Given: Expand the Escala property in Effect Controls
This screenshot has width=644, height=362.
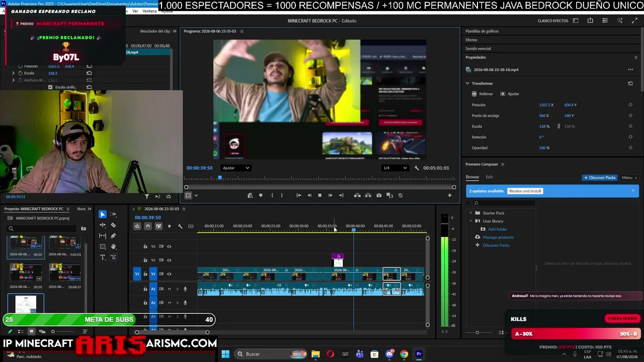Looking at the screenshot, I should pyautogui.click(x=14, y=73).
